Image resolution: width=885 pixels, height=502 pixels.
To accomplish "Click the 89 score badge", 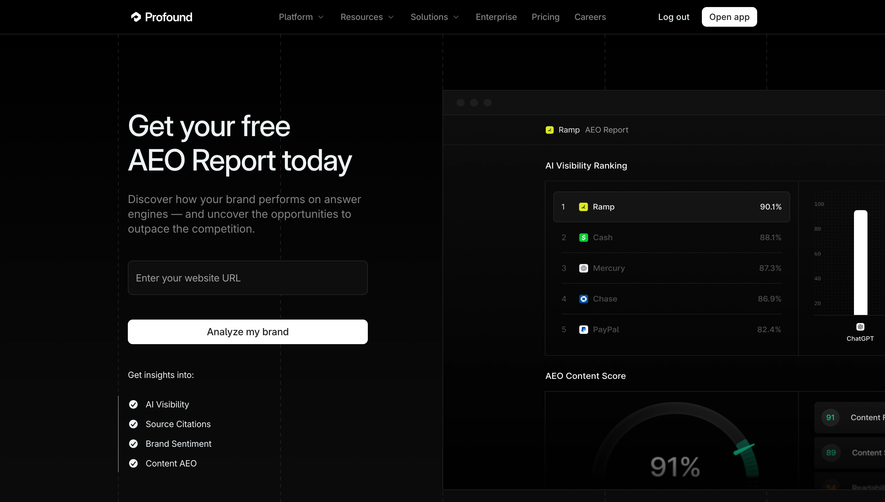I will click(830, 452).
